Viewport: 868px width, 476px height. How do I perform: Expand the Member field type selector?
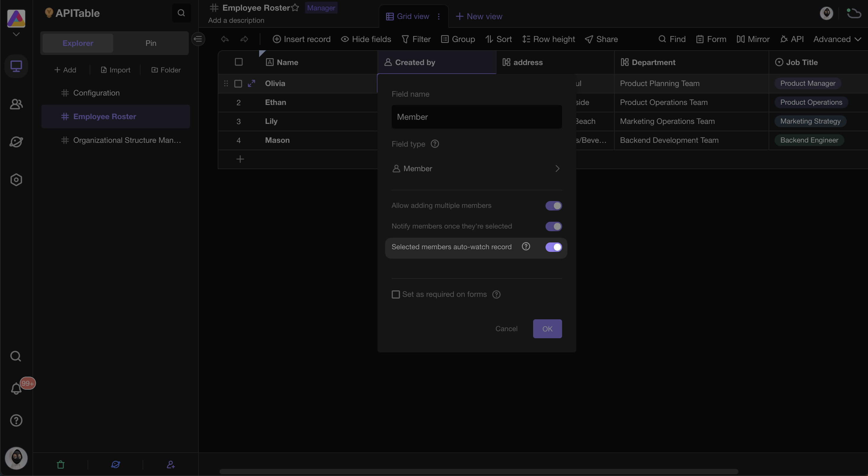pyautogui.click(x=476, y=168)
